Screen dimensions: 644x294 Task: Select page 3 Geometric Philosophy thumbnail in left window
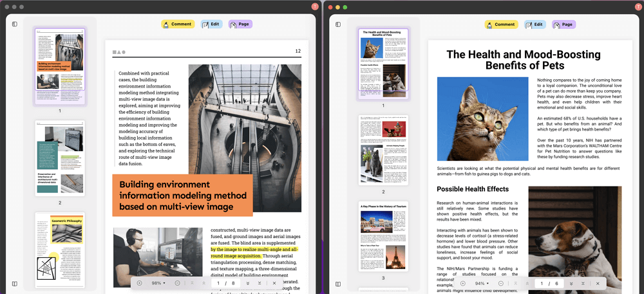(x=60, y=250)
